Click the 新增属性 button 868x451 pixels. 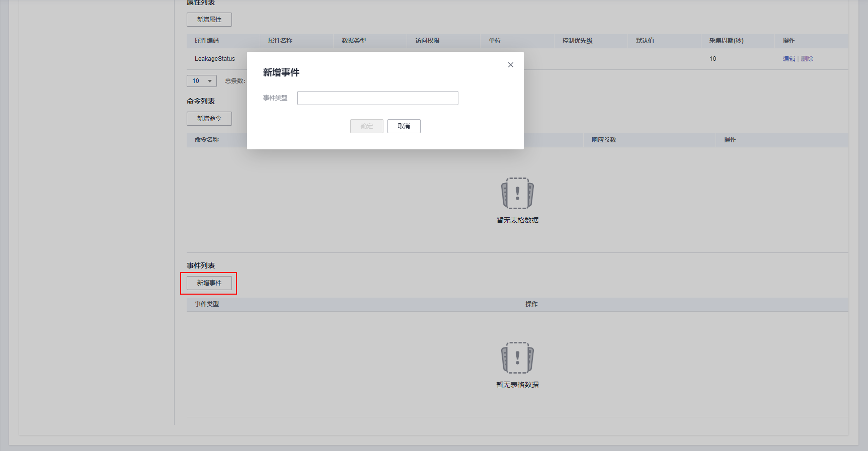209,20
